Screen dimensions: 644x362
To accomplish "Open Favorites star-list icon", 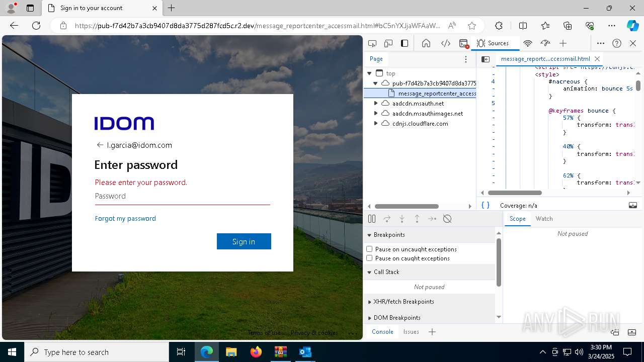I will coord(545,26).
